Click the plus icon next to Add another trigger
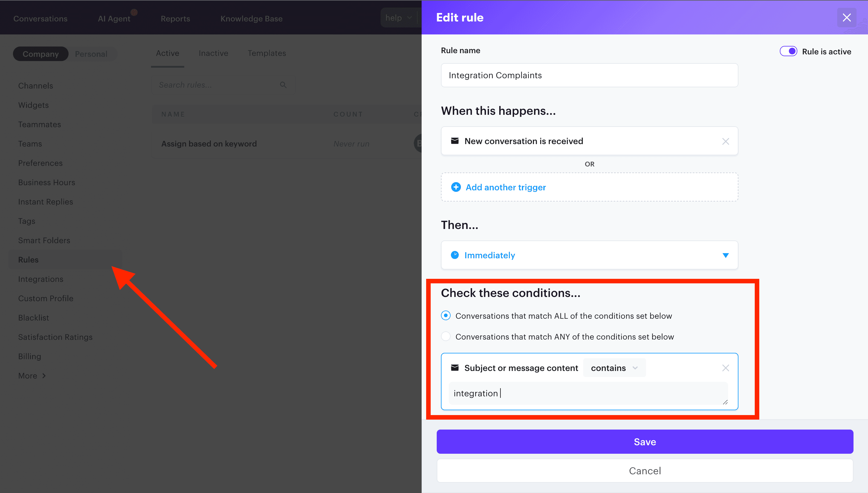 (456, 187)
